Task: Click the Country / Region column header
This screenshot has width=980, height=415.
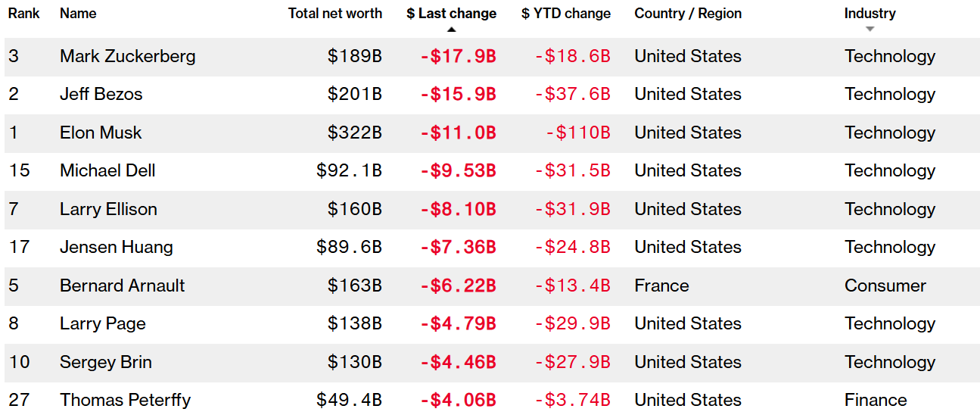Action: click(x=688, y=14)
